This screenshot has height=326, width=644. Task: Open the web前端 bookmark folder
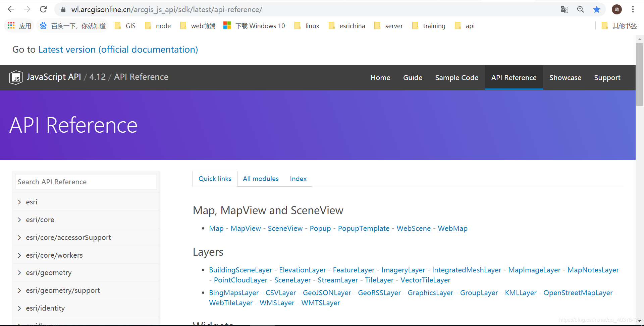coord(198,26)
